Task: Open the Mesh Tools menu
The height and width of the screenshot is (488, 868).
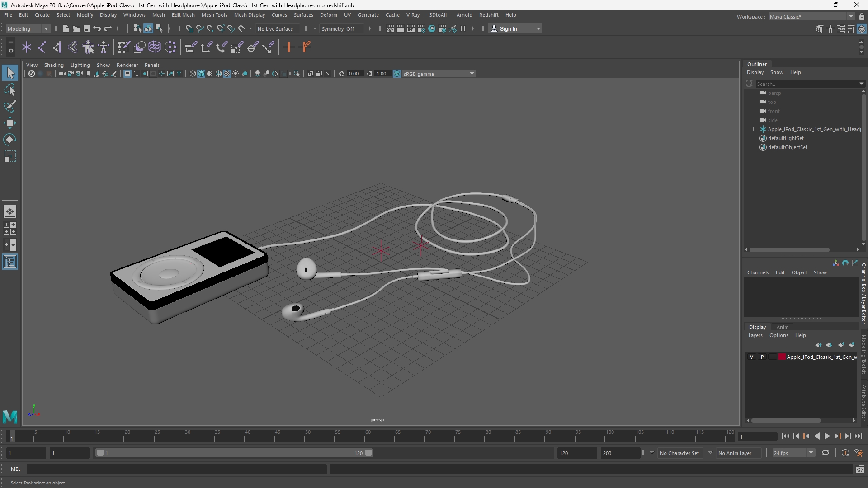Action: (214, 15)
